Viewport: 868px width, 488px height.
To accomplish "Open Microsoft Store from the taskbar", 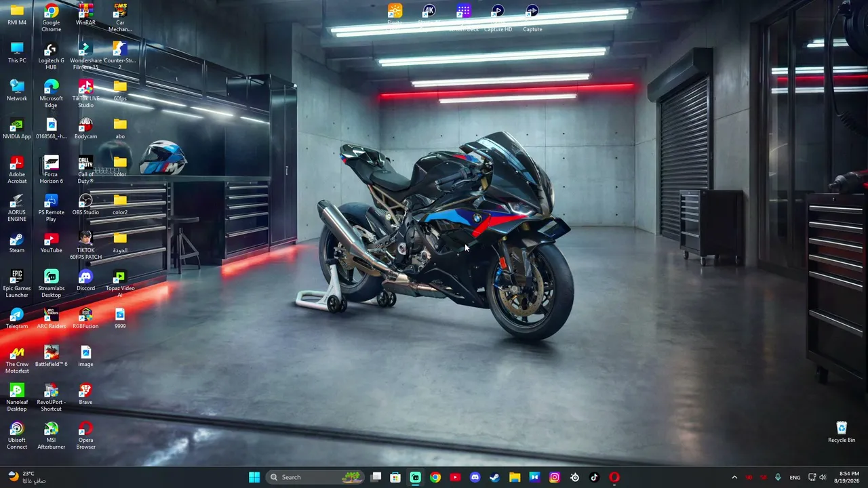I will (x=395, y=477).
